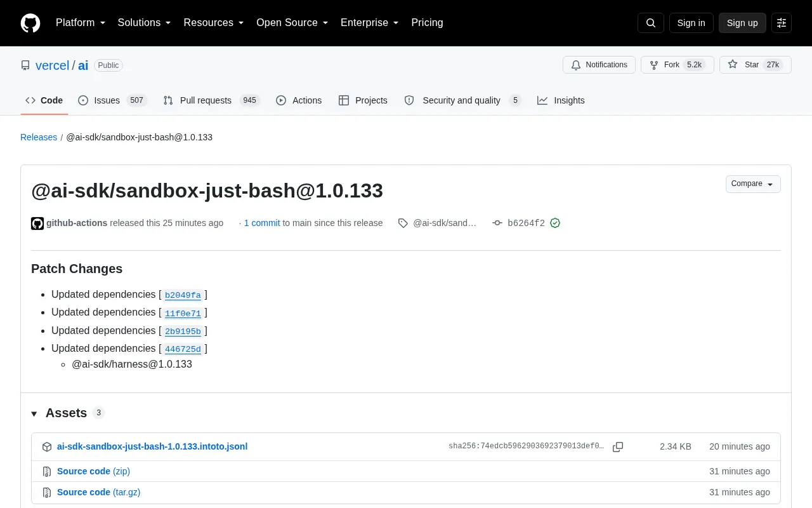Click the bell icon in Notifications
Screen dimensions: 812x508
click(576, 65)
